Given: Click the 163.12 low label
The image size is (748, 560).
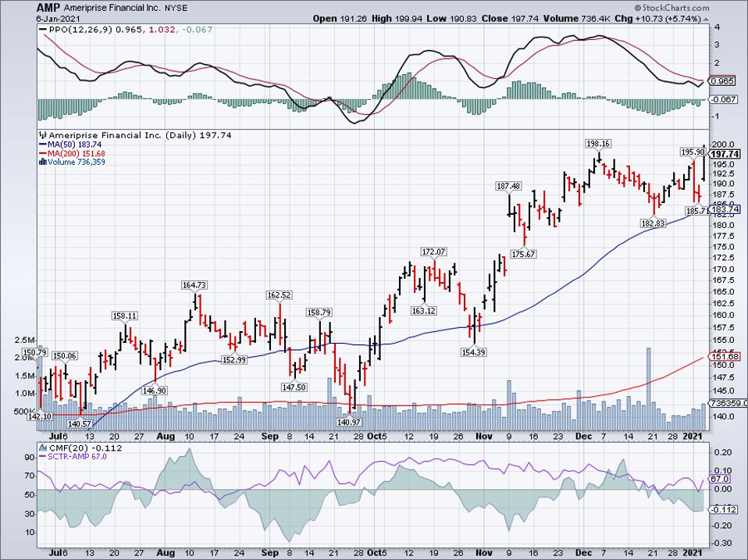Looking at the screenshot, I should point(424,311).
